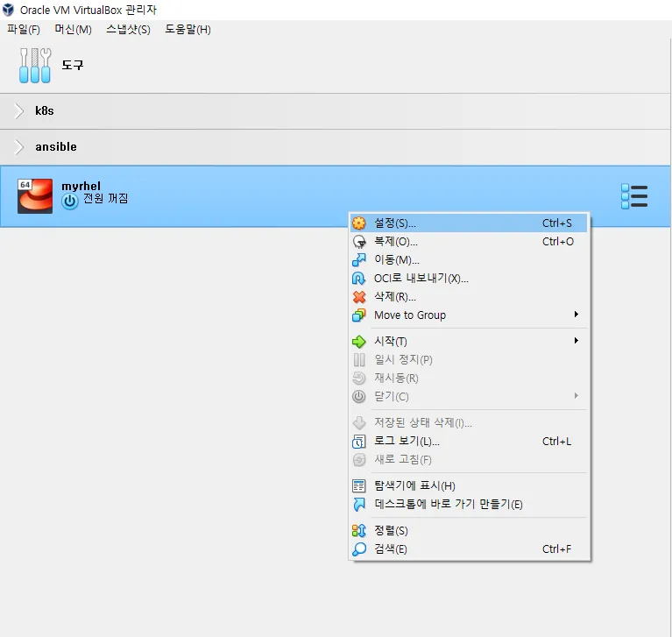
Task: Select 시작(T) start entry
Action: [469, 341]
